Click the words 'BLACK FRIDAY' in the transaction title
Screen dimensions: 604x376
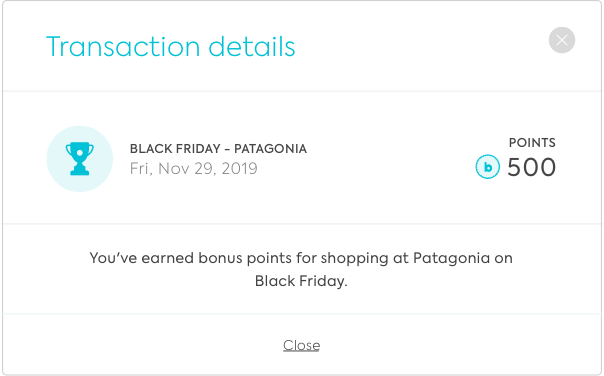[x=175, y=149]
